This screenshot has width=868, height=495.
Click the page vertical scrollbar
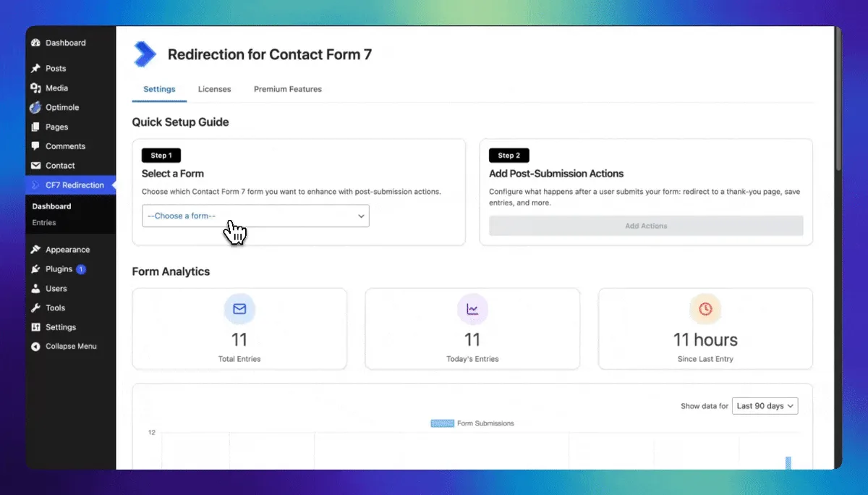838,98
